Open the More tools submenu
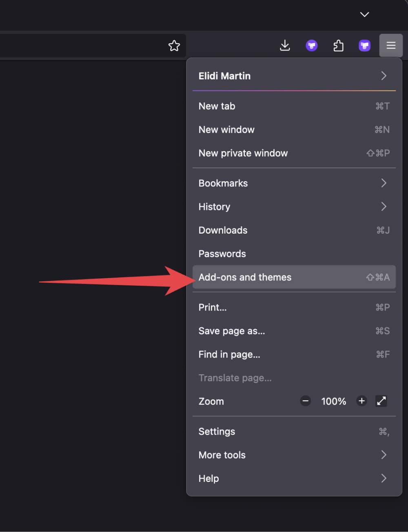Viewport: 408px width, 532px height. pyautogui.click(x=294, y=455)
